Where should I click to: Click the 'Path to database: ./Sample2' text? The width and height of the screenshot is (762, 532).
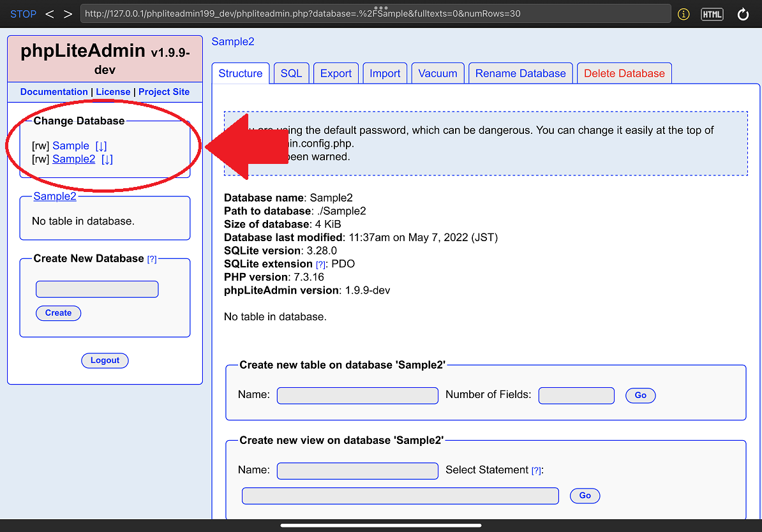coord(295,211)
